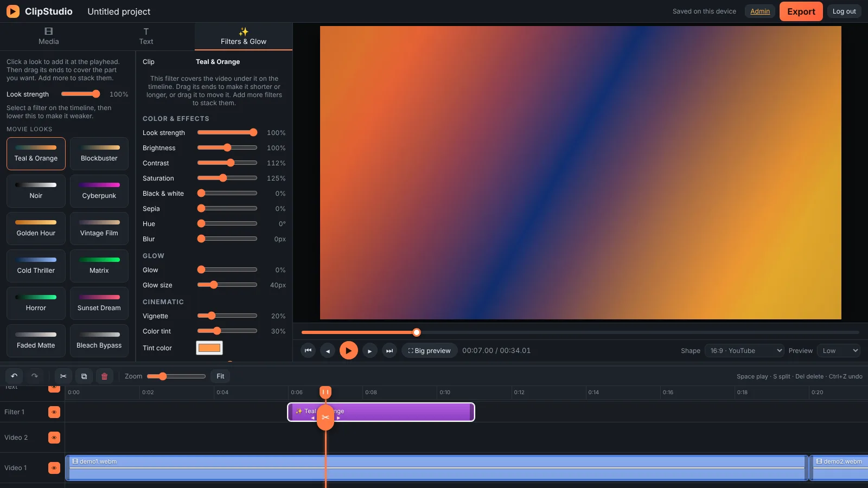This screenshot has width=868, height=488.
Task: Toggle visibility of the Video 1 track
Action: point(54,468)
